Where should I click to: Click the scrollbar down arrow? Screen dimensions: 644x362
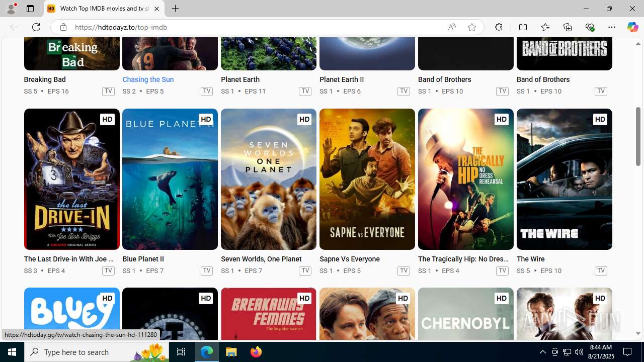(638, 334)
